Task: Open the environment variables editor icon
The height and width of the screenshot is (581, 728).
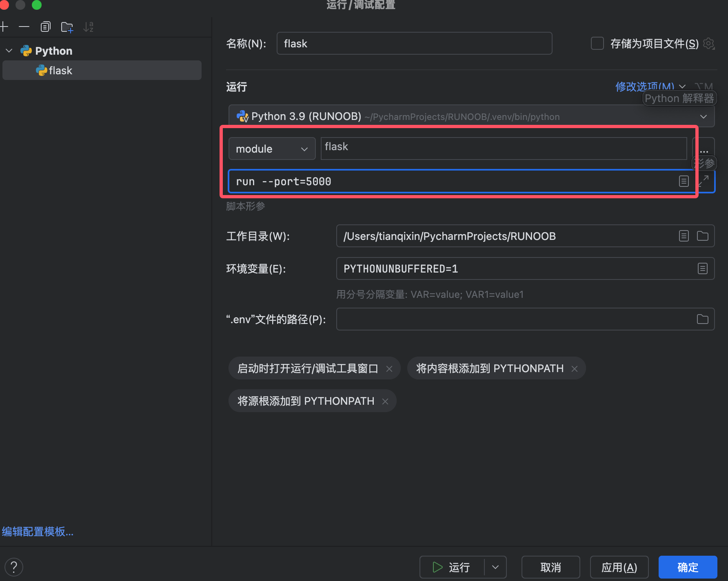Action: click(702, 268)
